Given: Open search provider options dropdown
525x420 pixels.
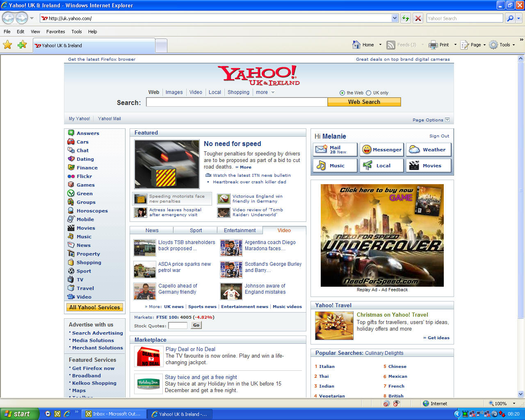Looking at the screenshot, I should pos(518,18).
